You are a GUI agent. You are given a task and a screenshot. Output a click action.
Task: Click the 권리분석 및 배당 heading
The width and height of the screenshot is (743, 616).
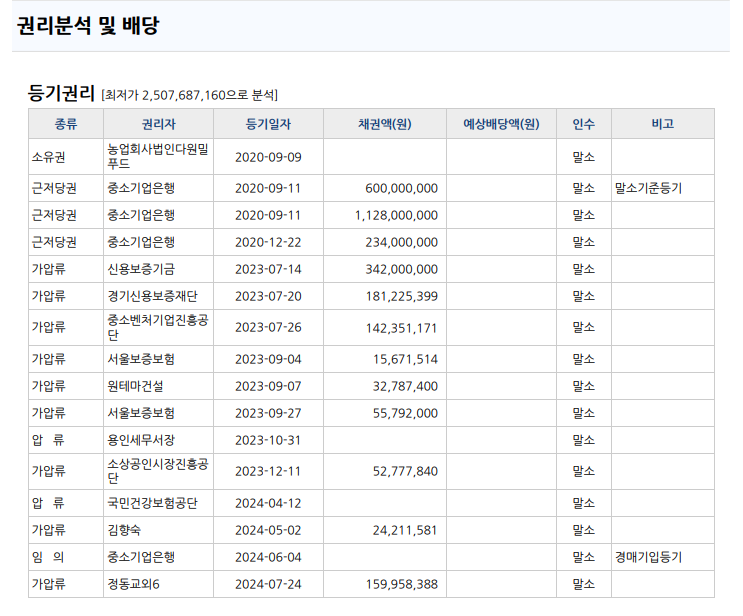[x=88, y=25]
